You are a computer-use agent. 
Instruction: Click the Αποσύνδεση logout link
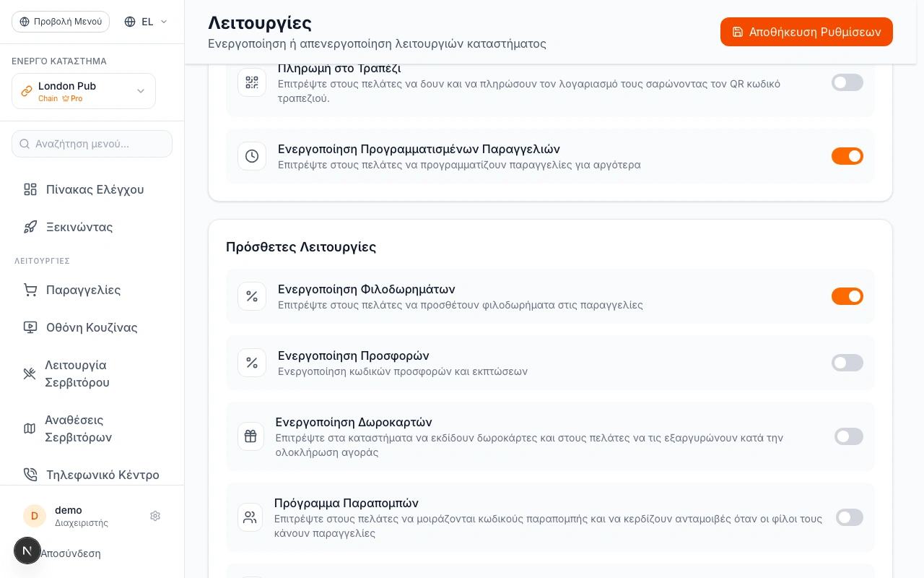click(x=71, y=553)
